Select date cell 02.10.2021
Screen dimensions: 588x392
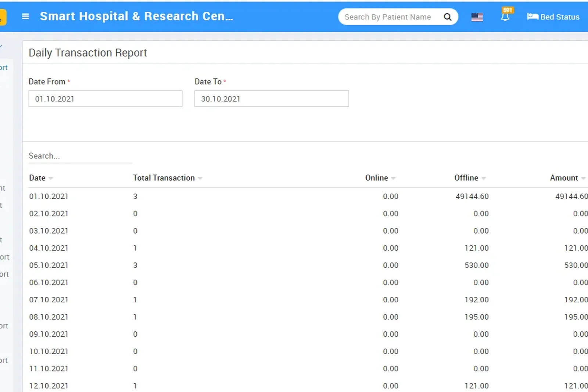coord(49,214)
